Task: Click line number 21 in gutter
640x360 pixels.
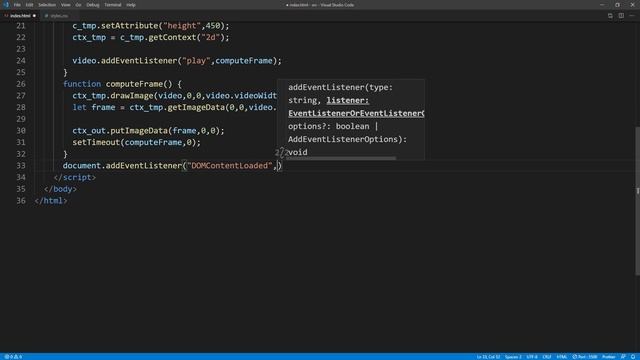Action: coord(20,26)
